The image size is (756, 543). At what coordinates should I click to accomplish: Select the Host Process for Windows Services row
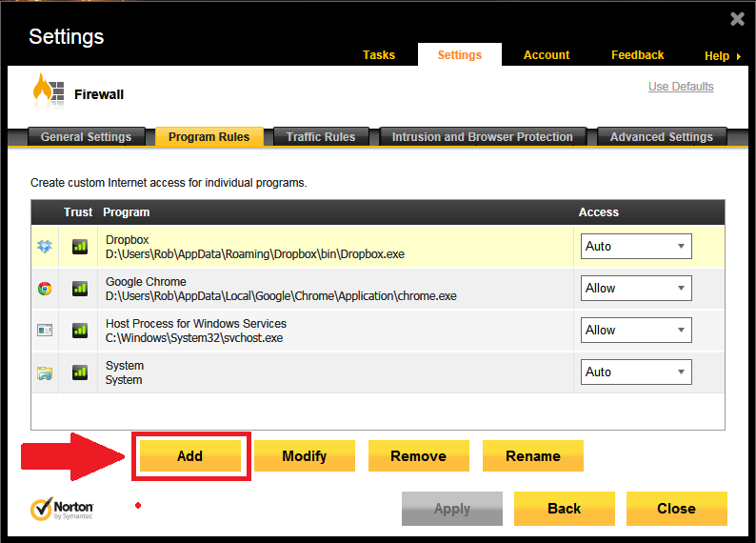click(x=377, y=331)
